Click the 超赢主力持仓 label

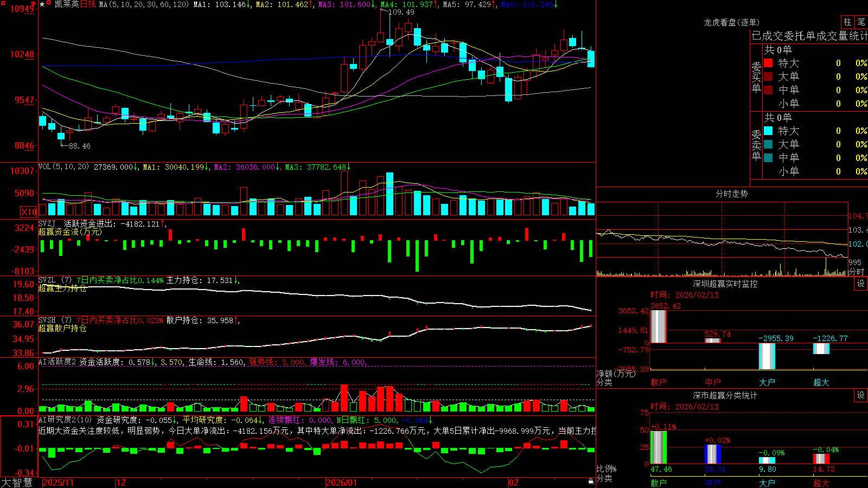point(62,288)
